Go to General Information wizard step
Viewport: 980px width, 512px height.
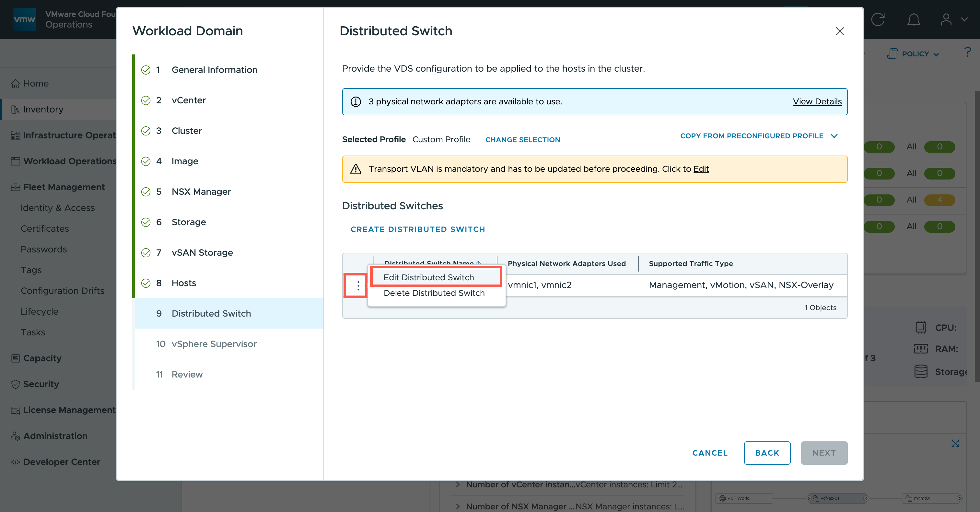coord(214,70)
